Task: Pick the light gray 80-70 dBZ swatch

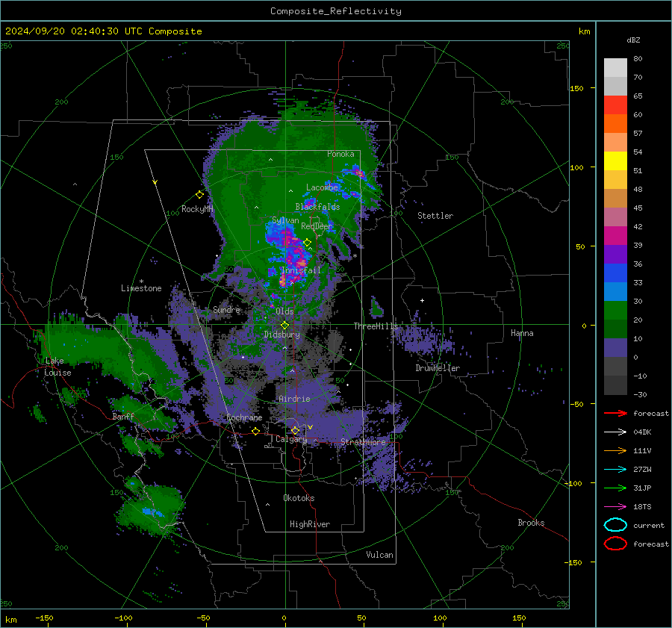Action: [x=615, y=68]
